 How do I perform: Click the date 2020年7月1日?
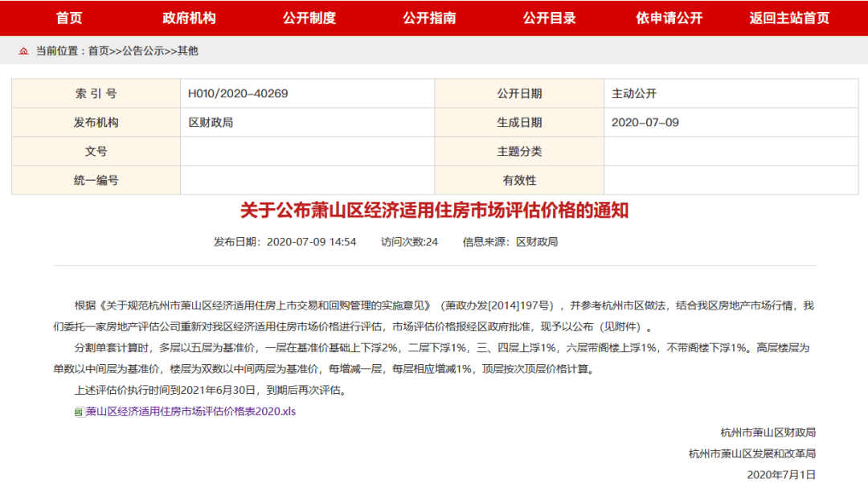click(x=781, y=475)
